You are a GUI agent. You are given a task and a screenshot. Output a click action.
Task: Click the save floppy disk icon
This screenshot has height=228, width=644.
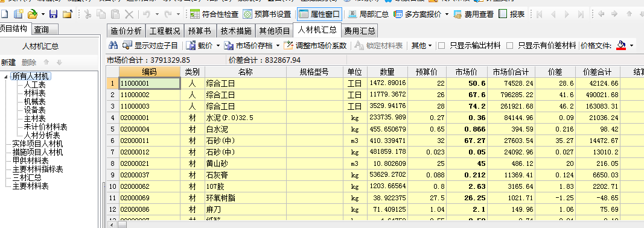53,14
